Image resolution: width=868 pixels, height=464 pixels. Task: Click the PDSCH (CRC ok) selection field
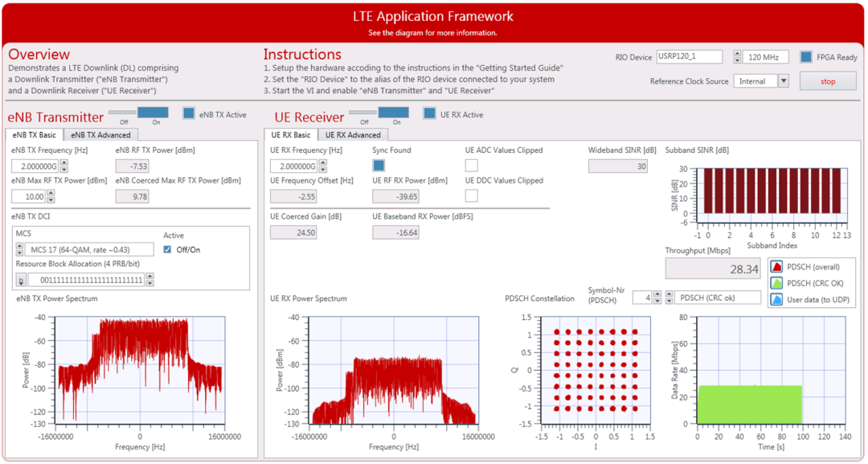coord(718,298)
